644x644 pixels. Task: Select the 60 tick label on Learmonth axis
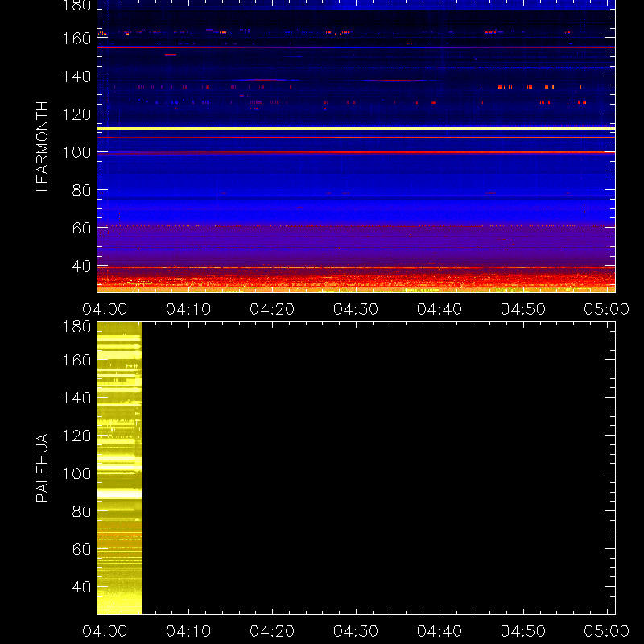point(81,228)
